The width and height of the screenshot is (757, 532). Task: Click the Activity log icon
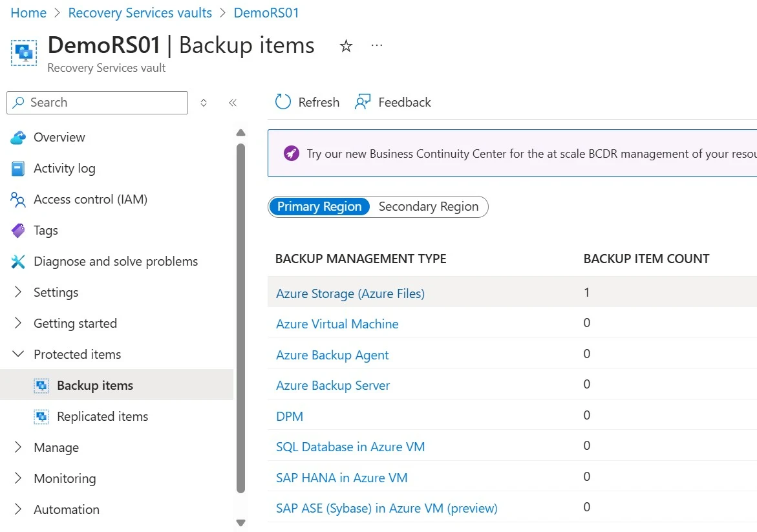[x=18, y=168]
